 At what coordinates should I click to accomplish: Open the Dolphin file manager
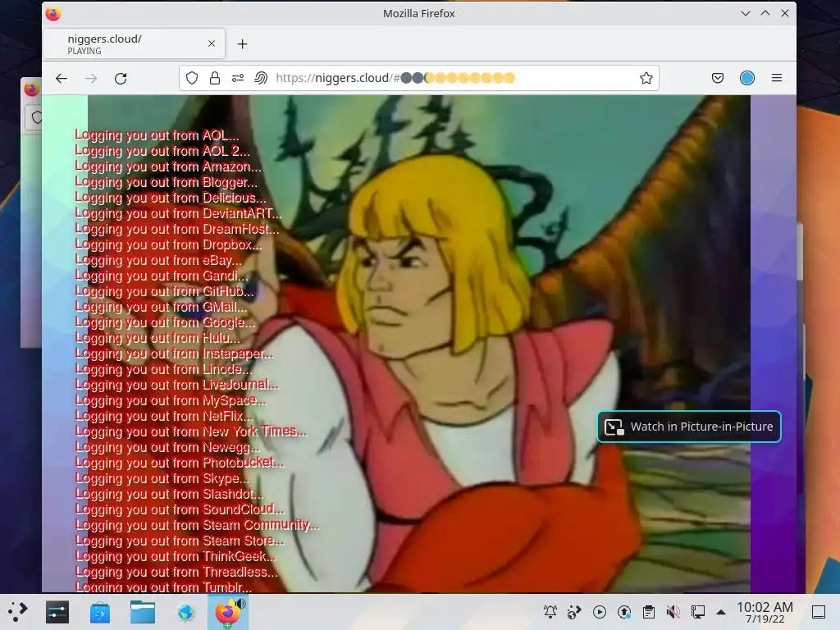click(143, 612)
